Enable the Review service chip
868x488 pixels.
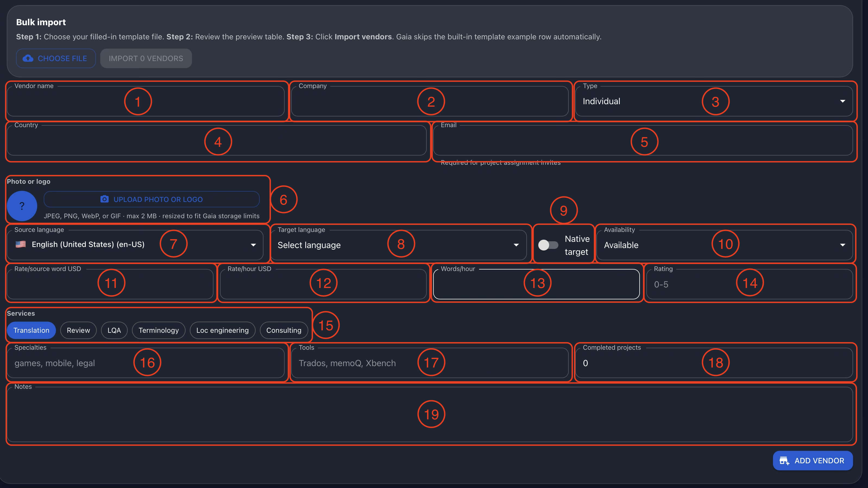pyautogui.click(x=78, y=330)
